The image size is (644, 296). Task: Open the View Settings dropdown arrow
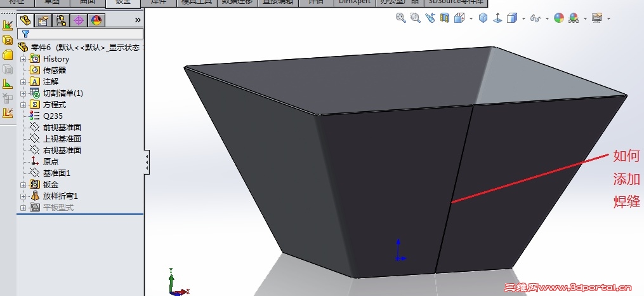(x=608, y=18)
